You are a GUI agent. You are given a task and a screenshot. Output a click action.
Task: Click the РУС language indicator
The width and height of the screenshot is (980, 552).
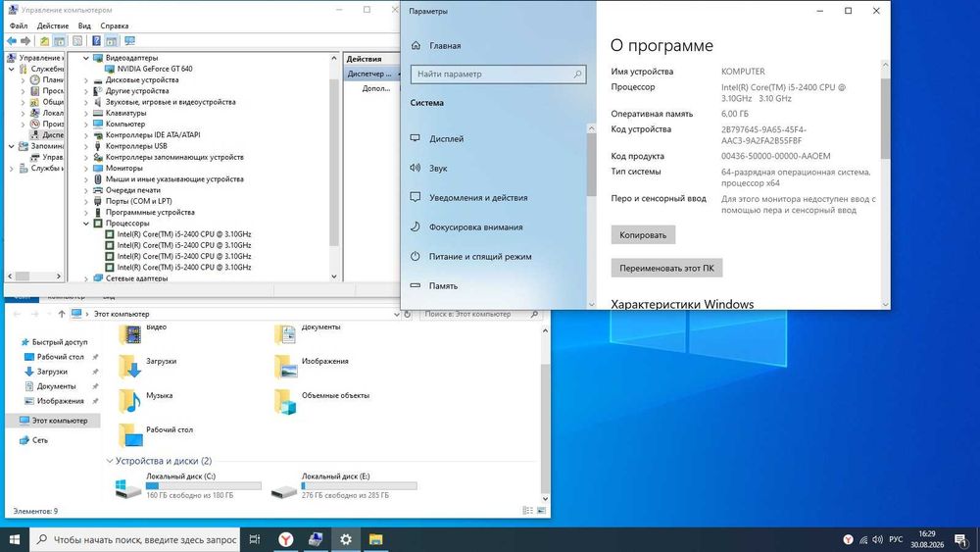[x=896, y=539]
